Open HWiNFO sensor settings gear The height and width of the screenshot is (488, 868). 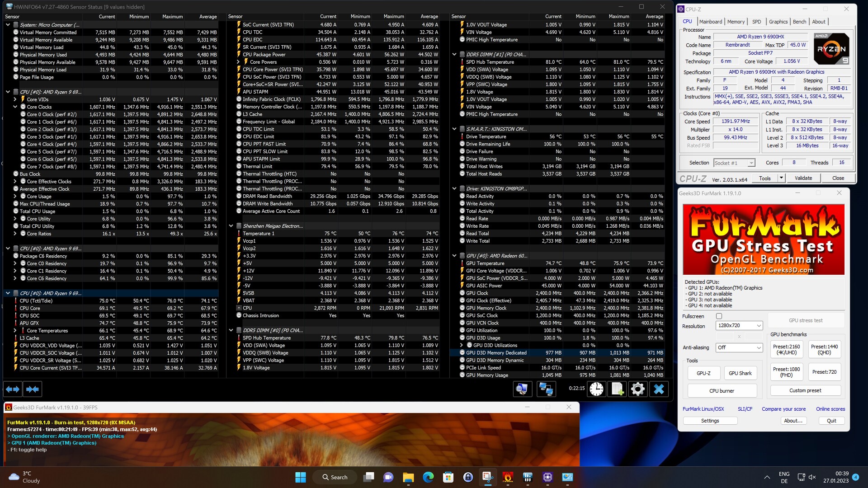(x=638, y=389)
